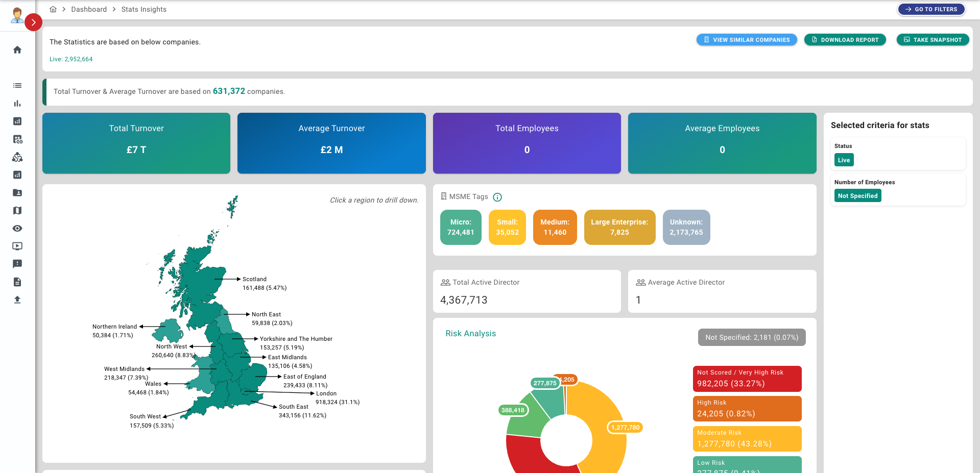Open the contacts folder sidebar icon
Screen dimensions: 980x473
(17, 193)
